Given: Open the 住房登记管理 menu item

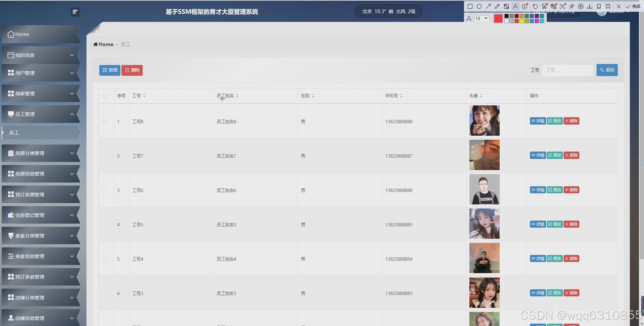Looking at the screenshot, I should pos(40,215).
